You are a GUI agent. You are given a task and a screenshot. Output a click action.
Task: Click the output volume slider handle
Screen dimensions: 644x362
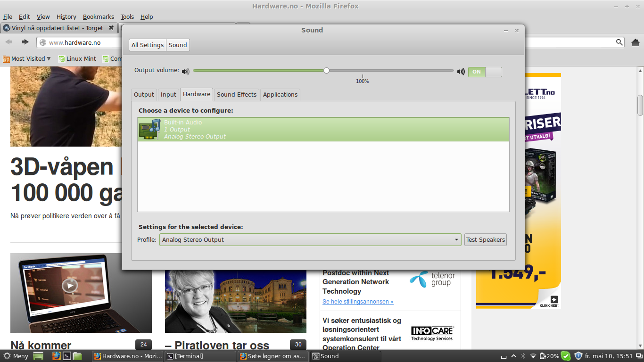(326, 70)
